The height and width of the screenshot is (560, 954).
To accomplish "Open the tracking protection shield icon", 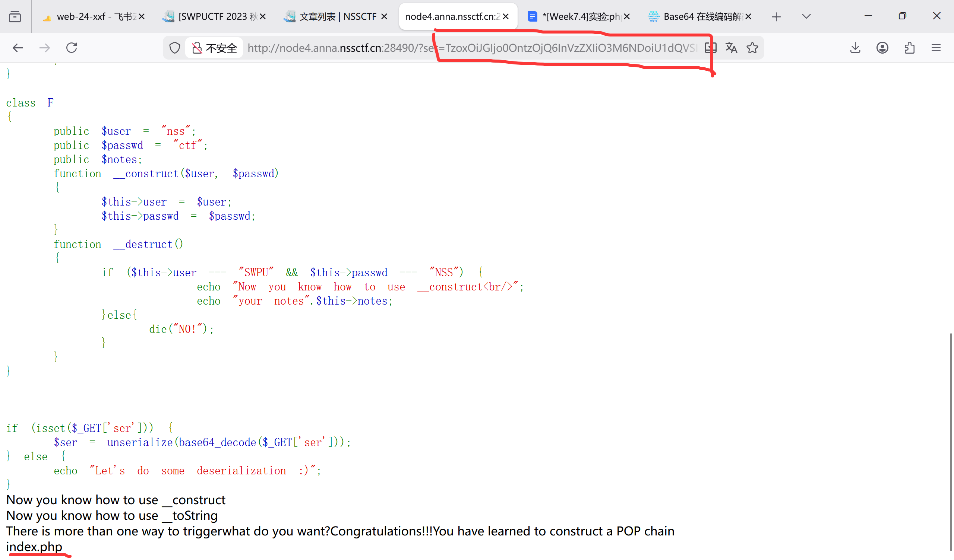I will pyautogui.click(x=174, y=48).
